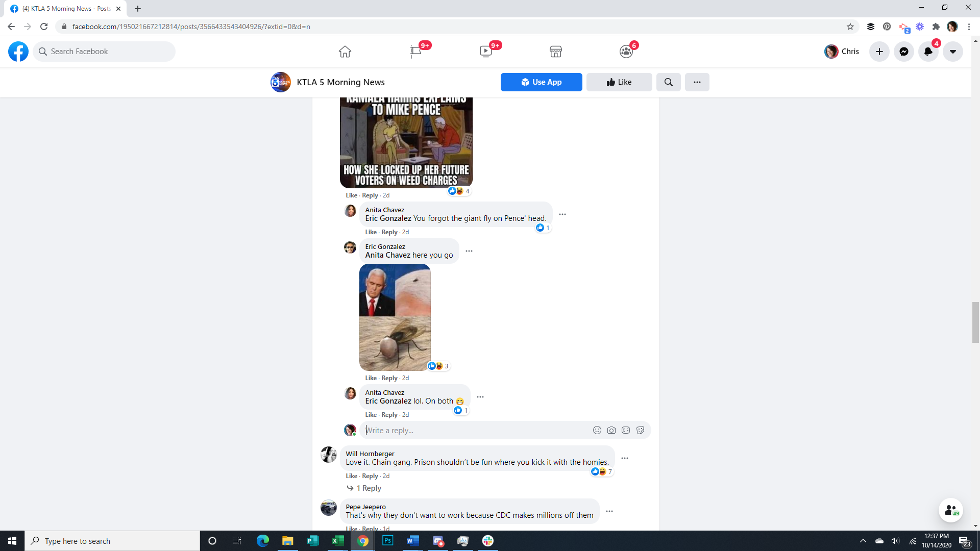
Task: Open Messenger icon in top bar
Action: pyautogui.click(x=903, y=52)
